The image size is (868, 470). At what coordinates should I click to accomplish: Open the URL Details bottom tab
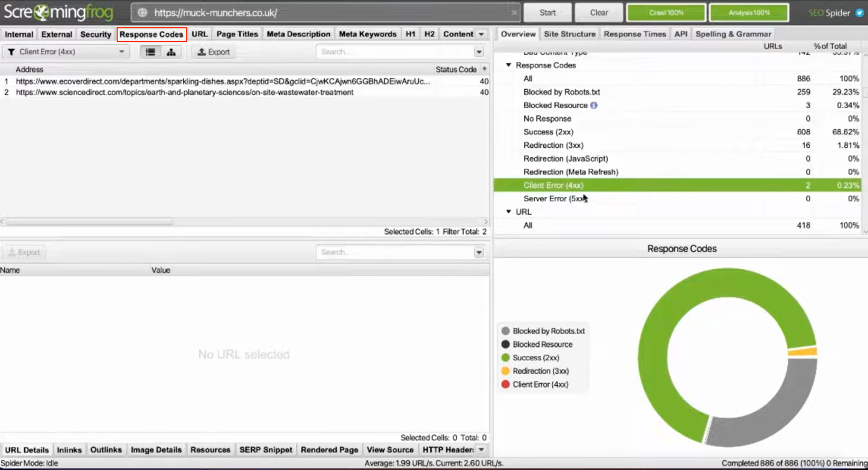coord(27,450)
